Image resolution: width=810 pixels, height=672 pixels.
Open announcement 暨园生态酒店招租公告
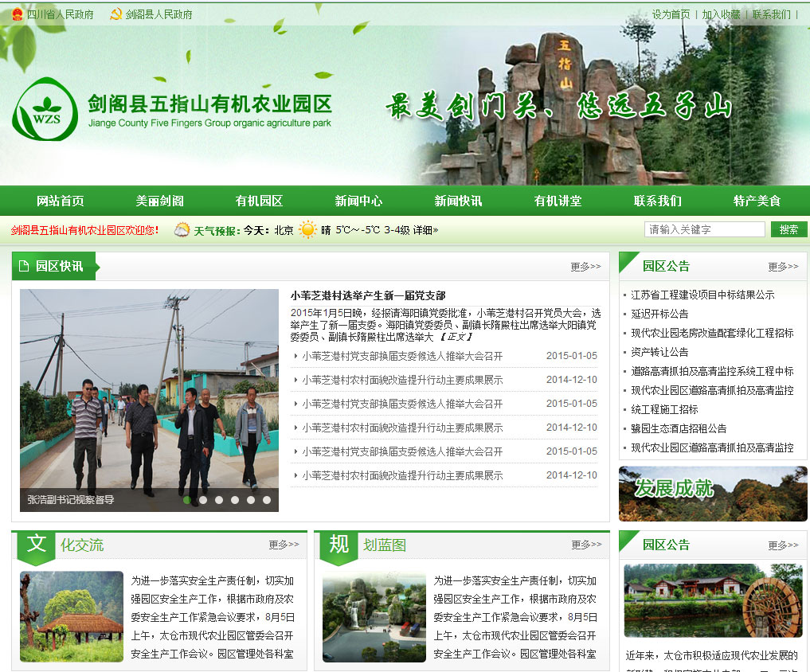click(679, 428)
